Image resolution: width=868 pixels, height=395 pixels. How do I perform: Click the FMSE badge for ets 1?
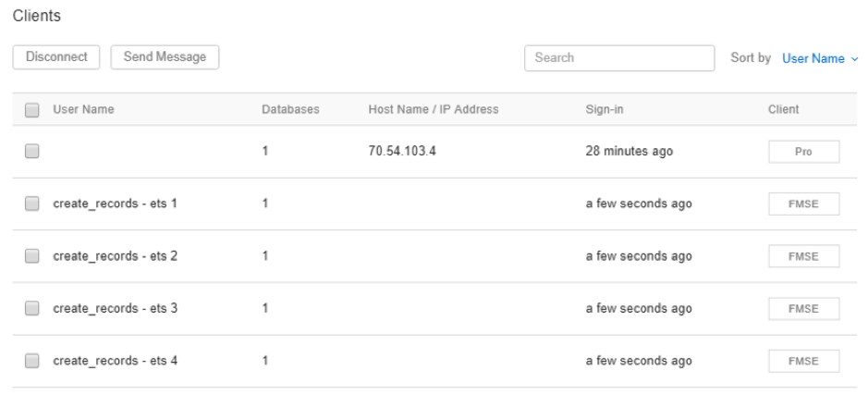[x=804, y=204]
